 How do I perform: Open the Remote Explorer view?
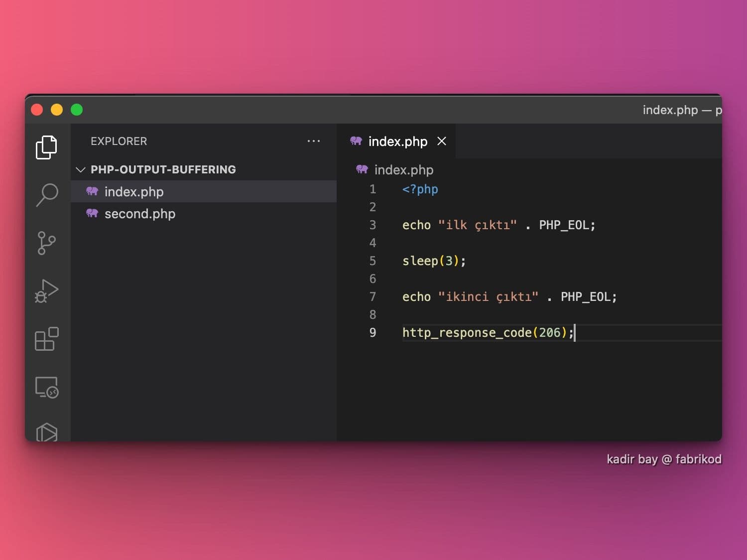[x=46, y=387]
